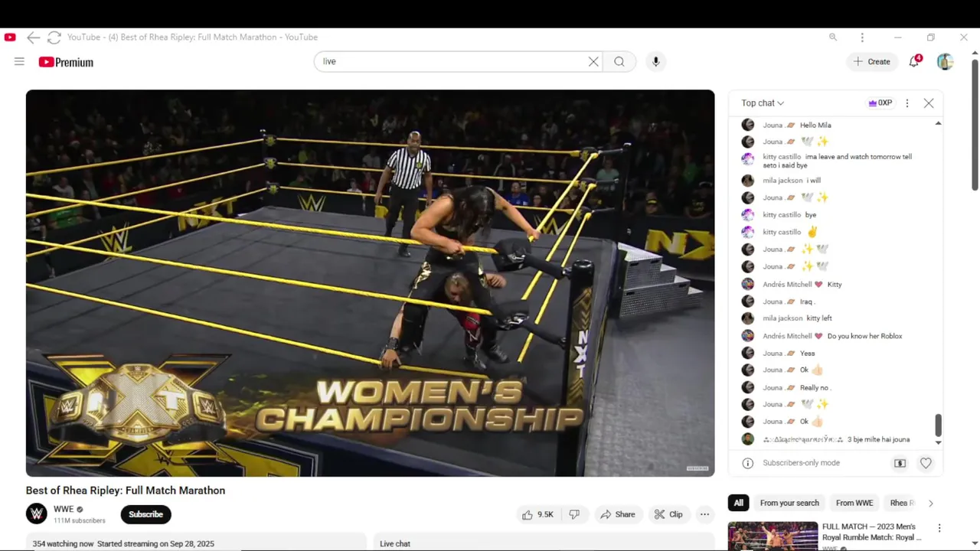Open the Create menu
980x551 pixels.
[872, 62]
